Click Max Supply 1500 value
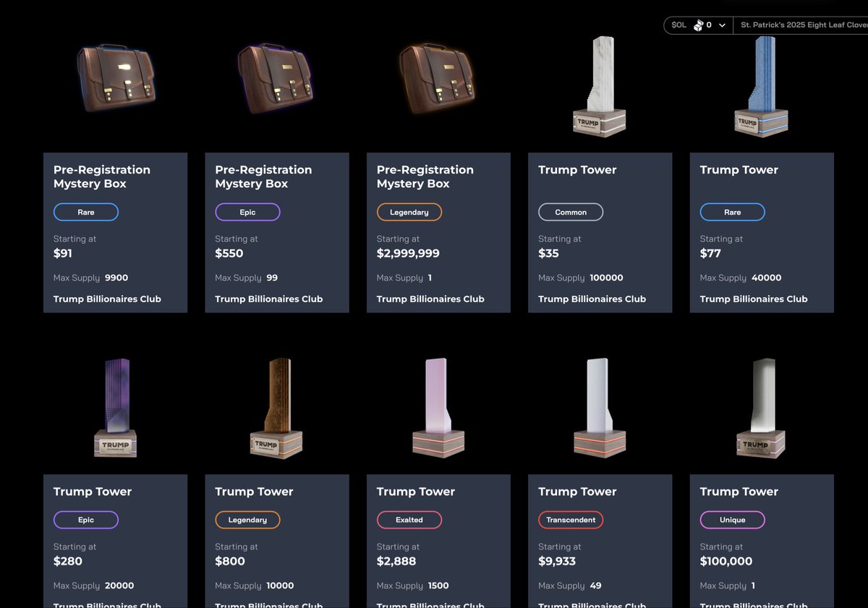This screenshot has width=868, height=608. click(438, 586)
